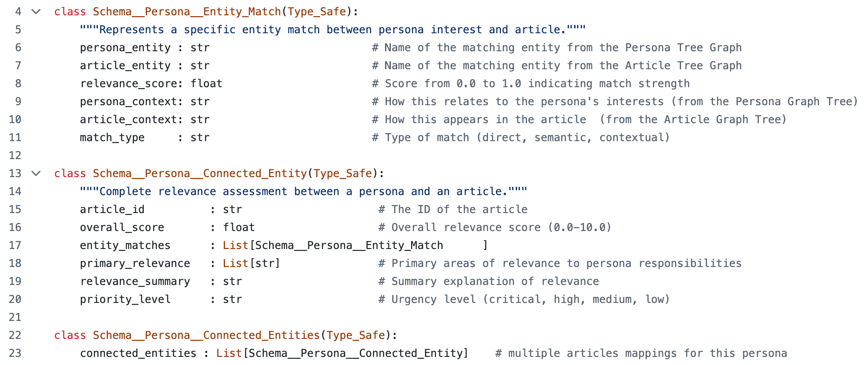Click docstring text on line 14
Viewport: 868px width, 365px height.
coord(304,191)
